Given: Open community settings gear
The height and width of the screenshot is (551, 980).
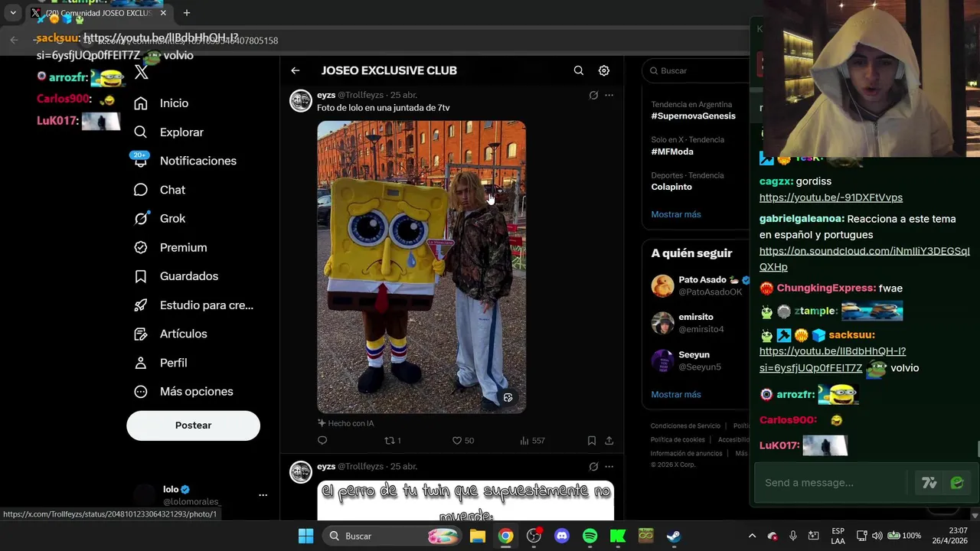Looking at the screenshot, I should (x=604, y=70).
